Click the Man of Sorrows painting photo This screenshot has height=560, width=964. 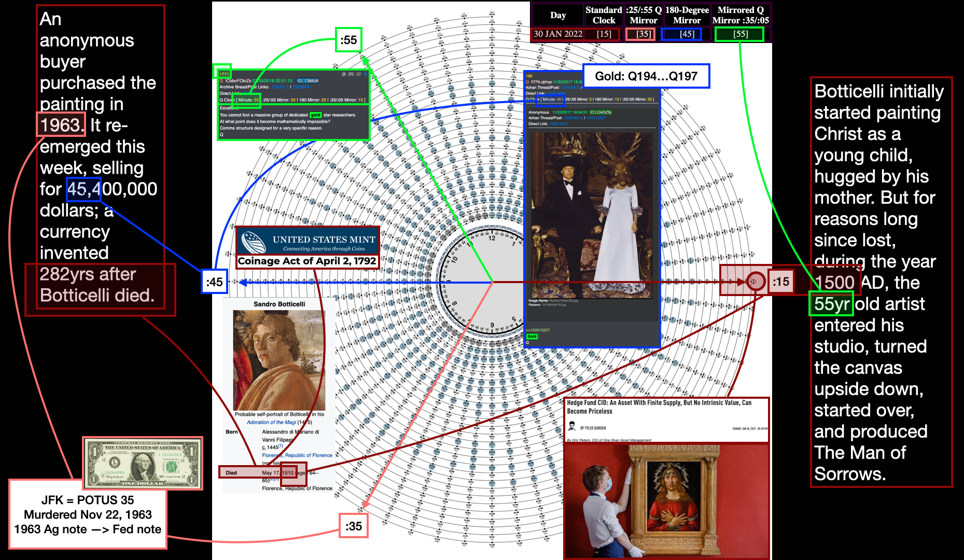coord(666,500)
